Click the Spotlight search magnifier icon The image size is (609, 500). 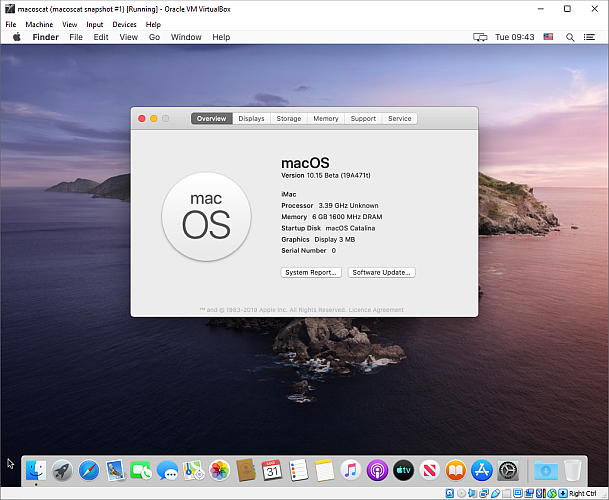pos(570,37)
